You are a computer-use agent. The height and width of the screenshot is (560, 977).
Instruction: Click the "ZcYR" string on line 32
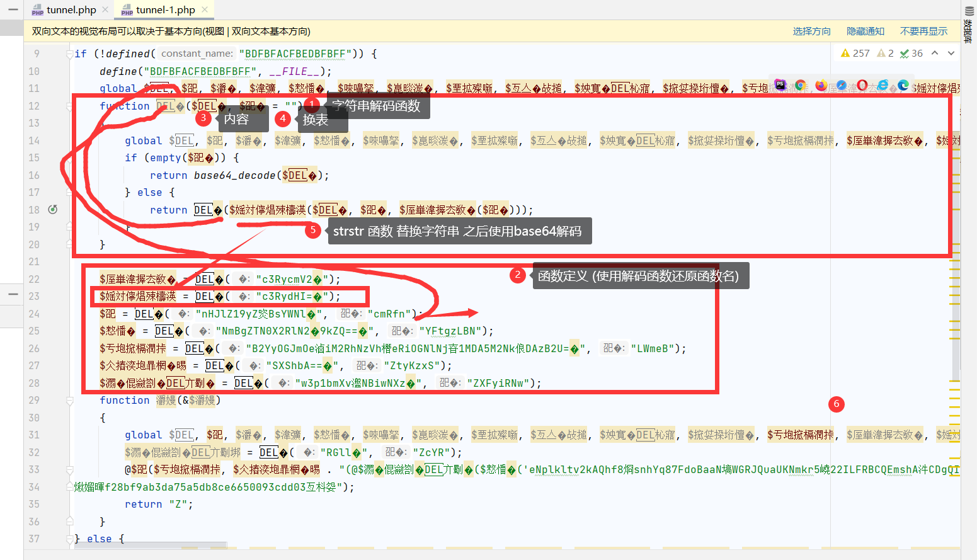click(x=431, y=452)
